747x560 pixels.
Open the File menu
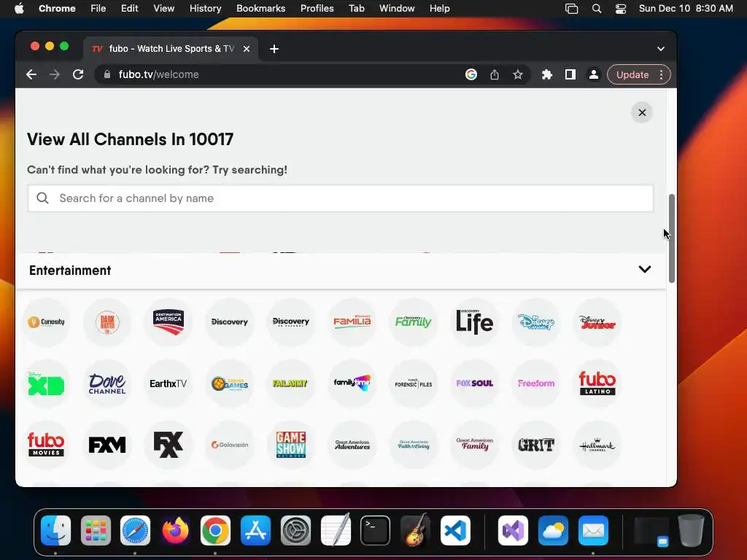click(x=98, y=8)
